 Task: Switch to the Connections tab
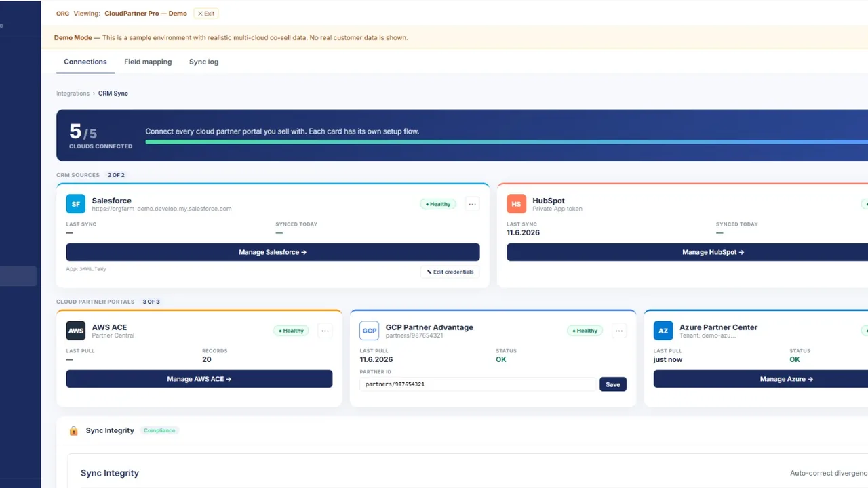pos(85,62)
